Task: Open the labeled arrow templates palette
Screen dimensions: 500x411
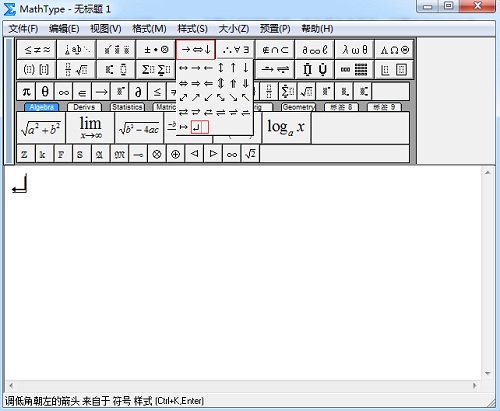Action: click(275, 69)
